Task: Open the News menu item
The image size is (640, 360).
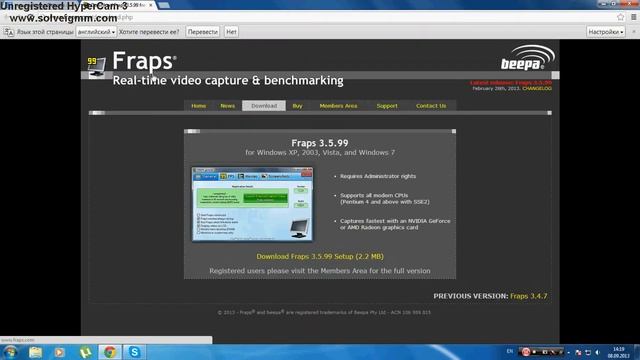Action: pos(227,106)
